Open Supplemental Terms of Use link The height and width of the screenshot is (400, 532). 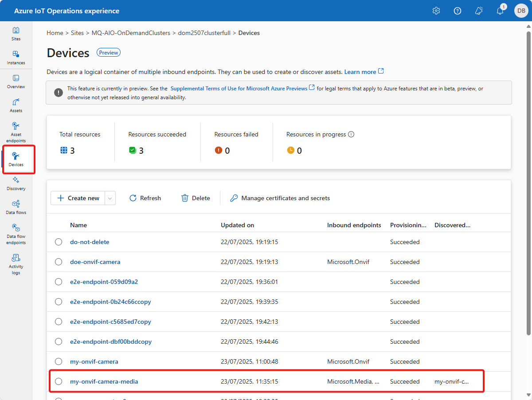click(x=239, y=89)
